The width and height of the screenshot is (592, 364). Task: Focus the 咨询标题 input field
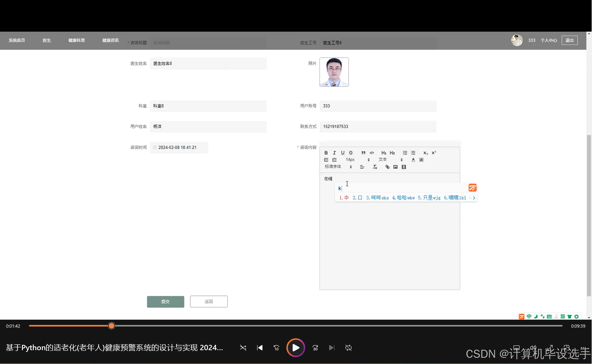point(208,43)
